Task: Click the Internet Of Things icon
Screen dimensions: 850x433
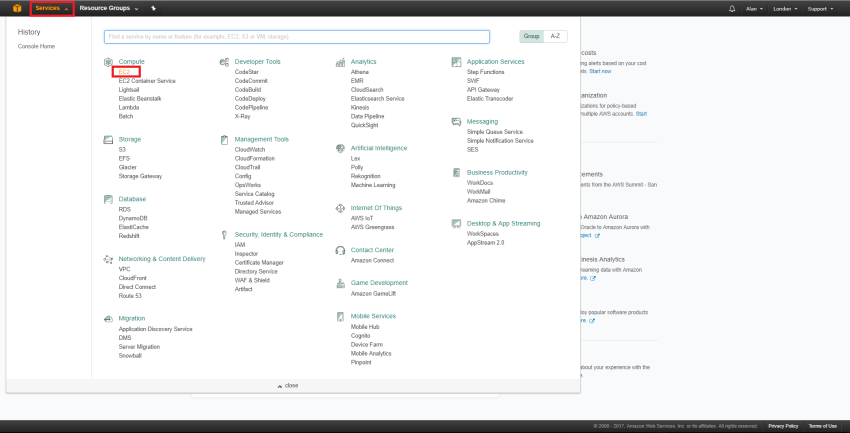Action: click(340, 208)
